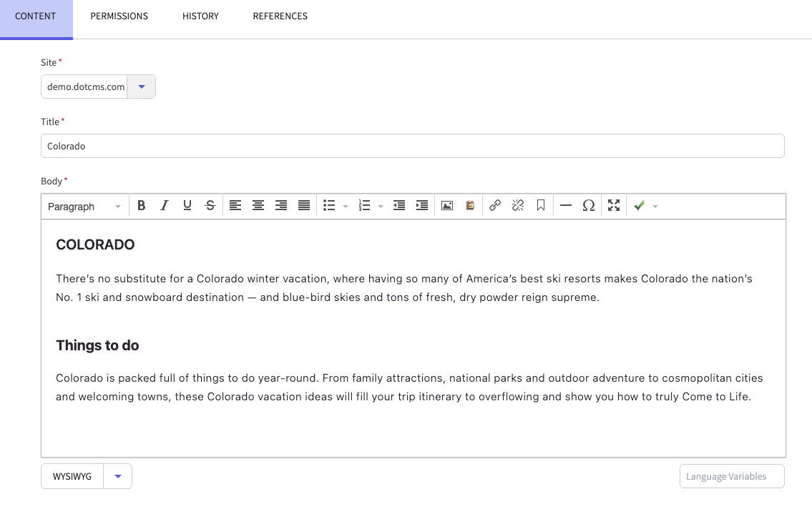Toggle underline formatting

click(x=187, y=206)
